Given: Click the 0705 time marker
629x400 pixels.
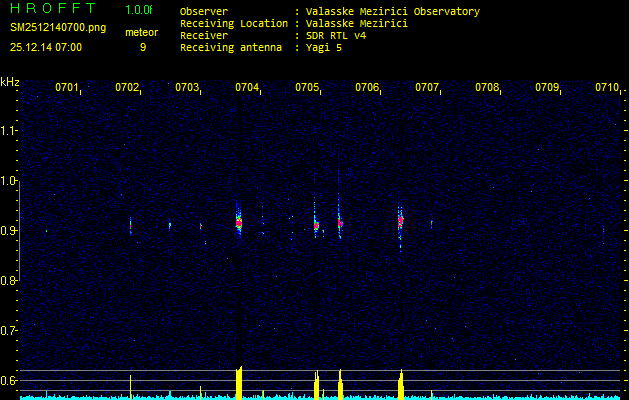Looking at the screenshot, I should [307, 88].
